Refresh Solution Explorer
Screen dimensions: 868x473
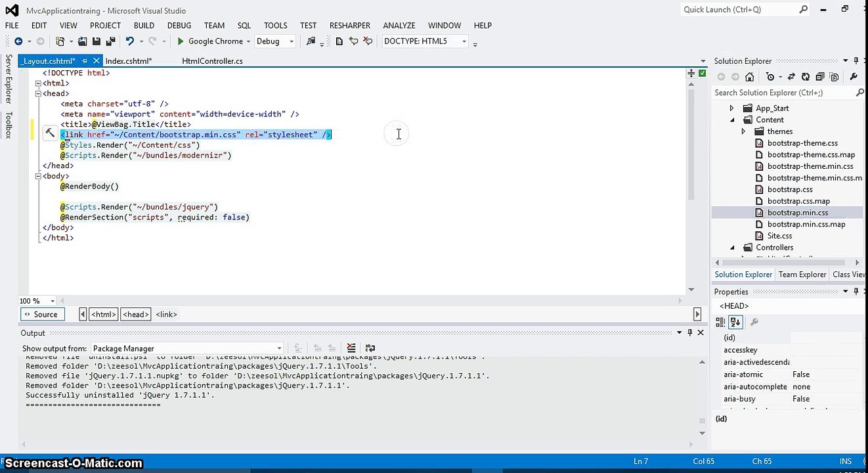click(x=806, y=77)
